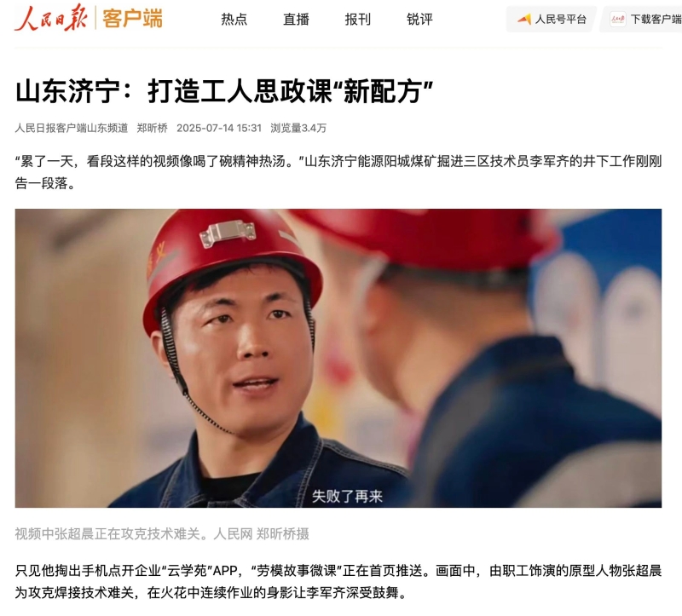Click the 人民号平台 paper-plane icon
This screenshot has height=616, width=682.
click(x=524, y=19)
